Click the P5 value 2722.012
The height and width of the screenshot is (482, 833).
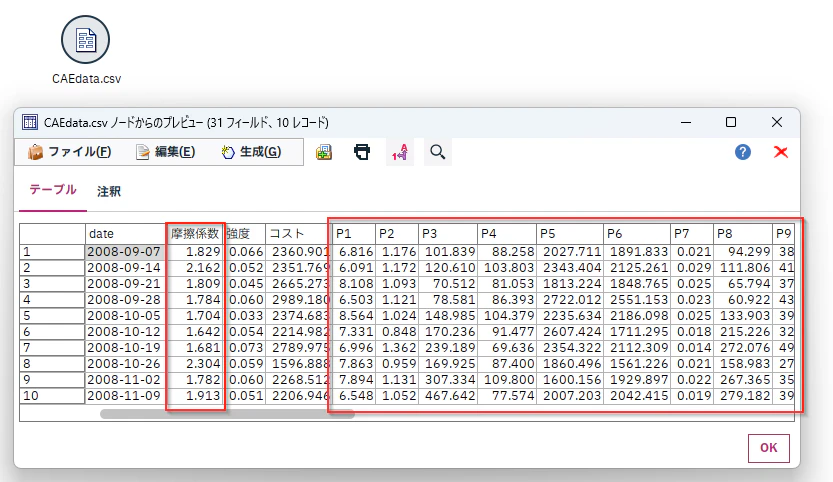click(570, 300)
